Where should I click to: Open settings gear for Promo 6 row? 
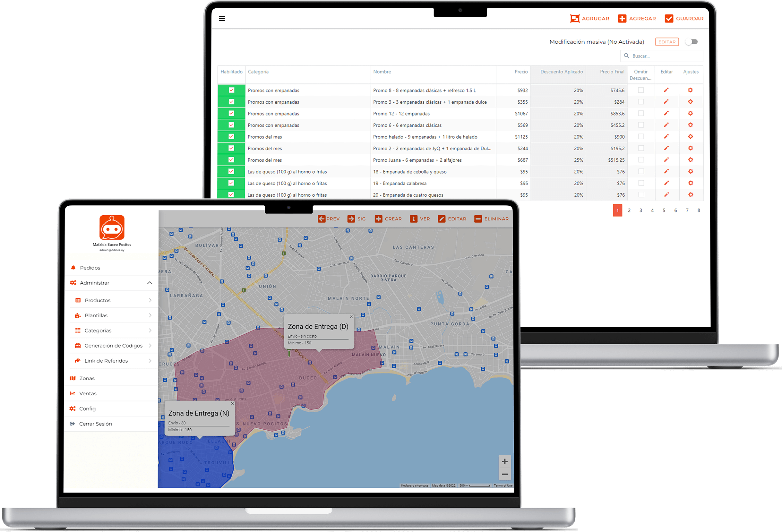690,125
